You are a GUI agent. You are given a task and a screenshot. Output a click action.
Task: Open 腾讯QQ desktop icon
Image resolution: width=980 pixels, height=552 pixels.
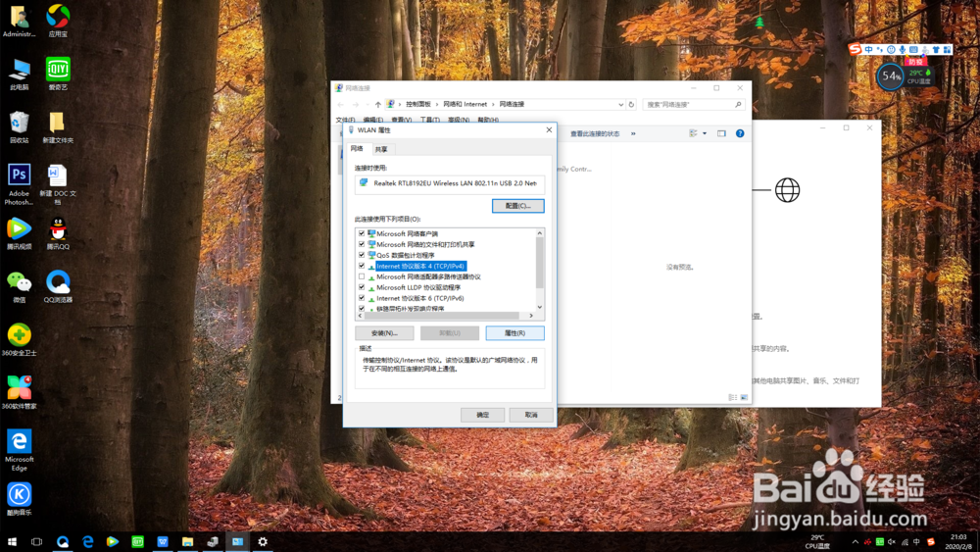pyautogui.click(x=58, y=233)
